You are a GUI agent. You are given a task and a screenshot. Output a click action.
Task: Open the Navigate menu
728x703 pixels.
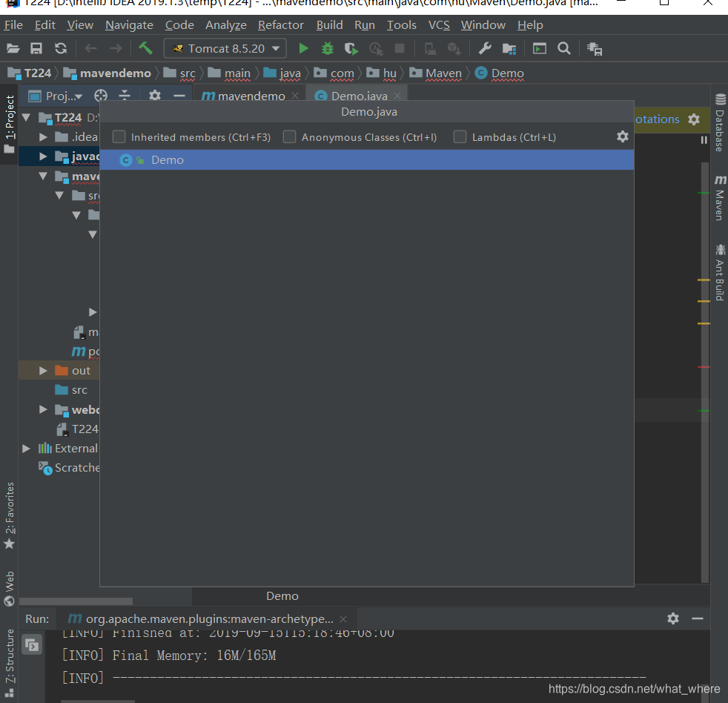(129, 25)
